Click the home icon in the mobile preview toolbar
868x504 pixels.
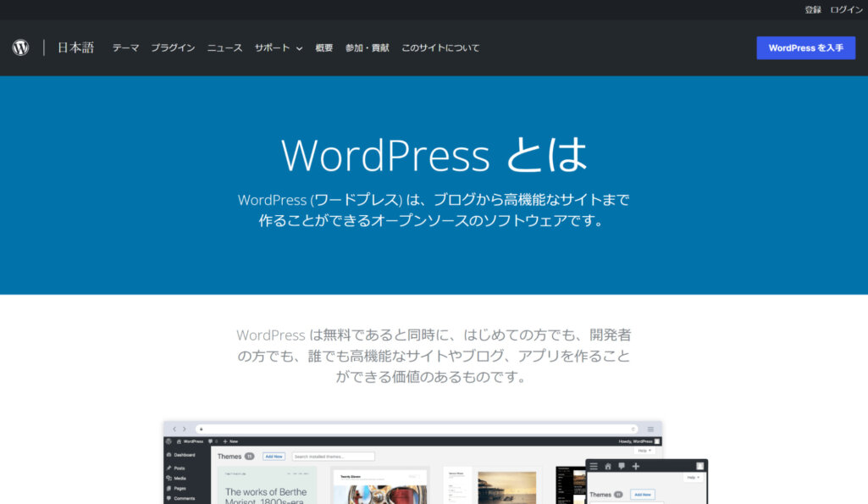pyautogui.click(x=607, y=466)
